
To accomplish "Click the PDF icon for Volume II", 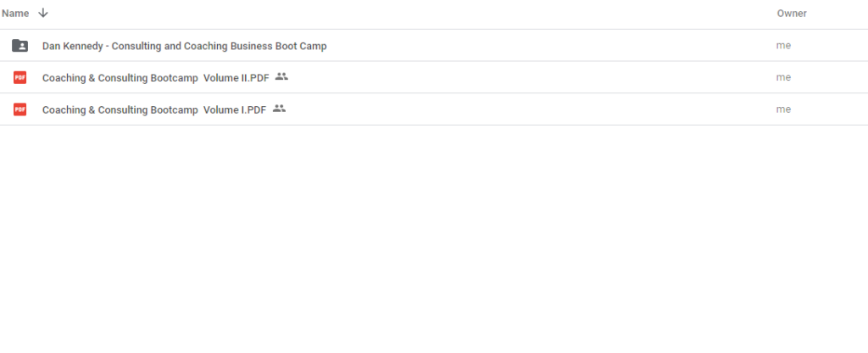I will tap(19, 77).
